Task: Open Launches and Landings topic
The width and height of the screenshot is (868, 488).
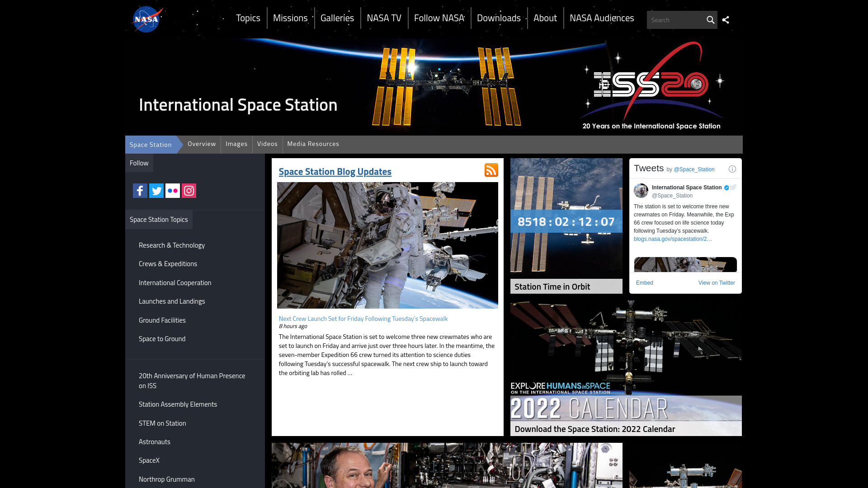Action: (x=172, y=301)
